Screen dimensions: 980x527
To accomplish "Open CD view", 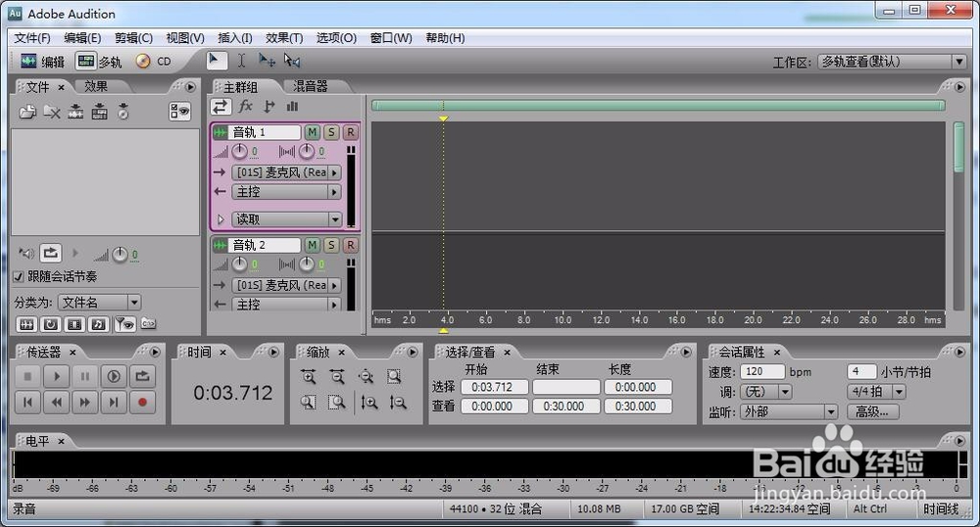I will click(154, 61).
